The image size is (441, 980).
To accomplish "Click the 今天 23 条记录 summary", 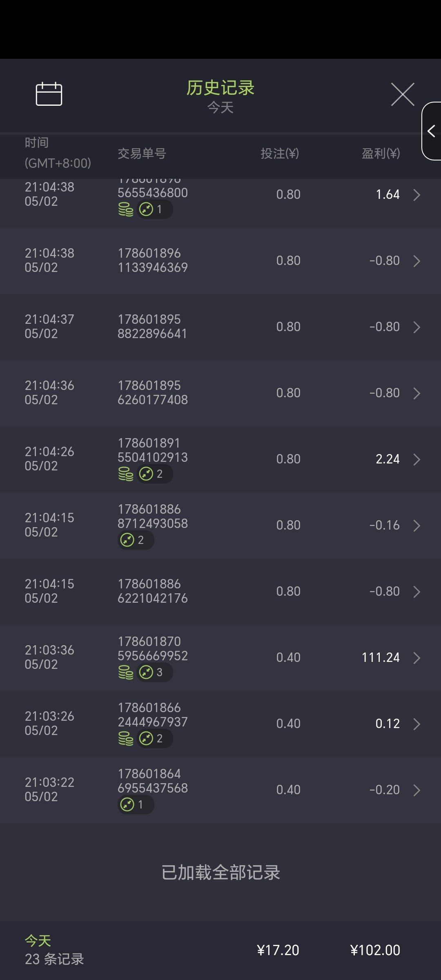I will 54,950.
